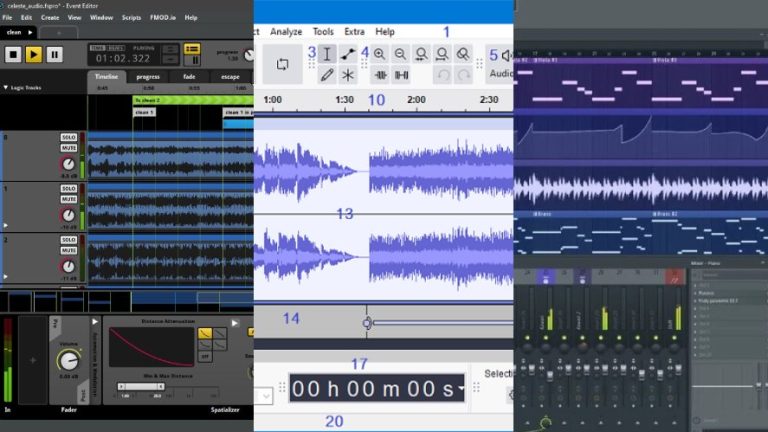Solo FMOD audio track 1
This screenshot has height=432, width=768.
(69, 189)
